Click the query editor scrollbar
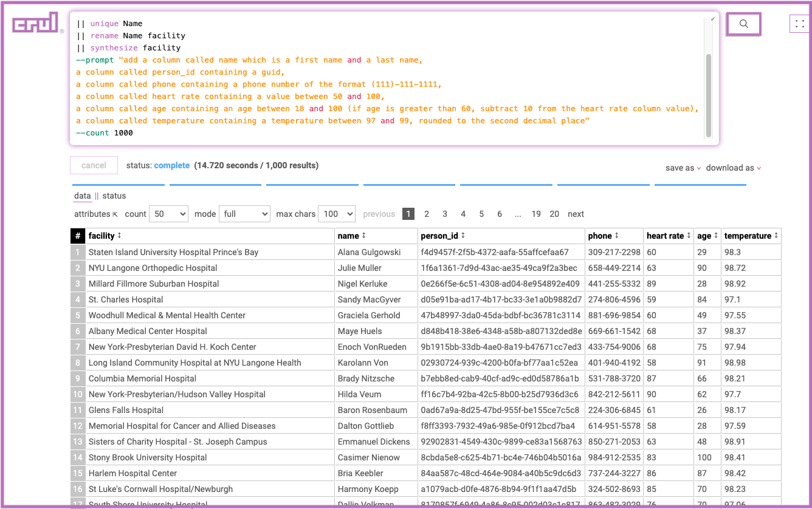 (708, 95)
